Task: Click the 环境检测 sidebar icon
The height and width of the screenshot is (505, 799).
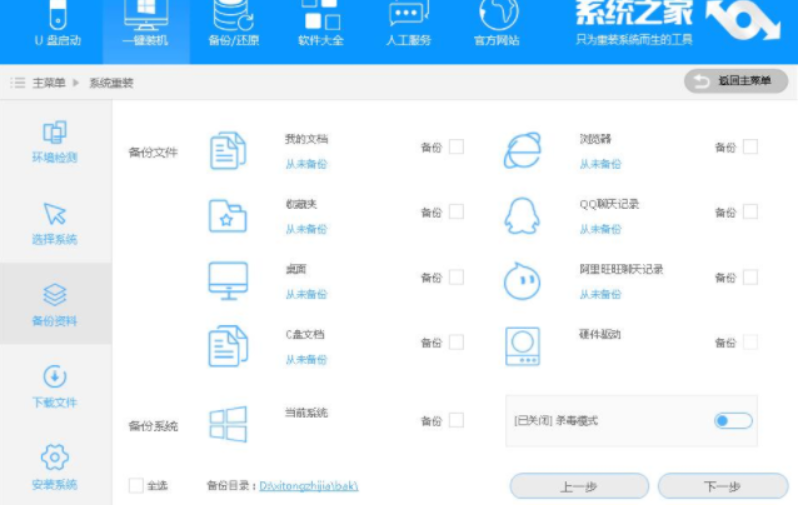Action: [55, 132]
